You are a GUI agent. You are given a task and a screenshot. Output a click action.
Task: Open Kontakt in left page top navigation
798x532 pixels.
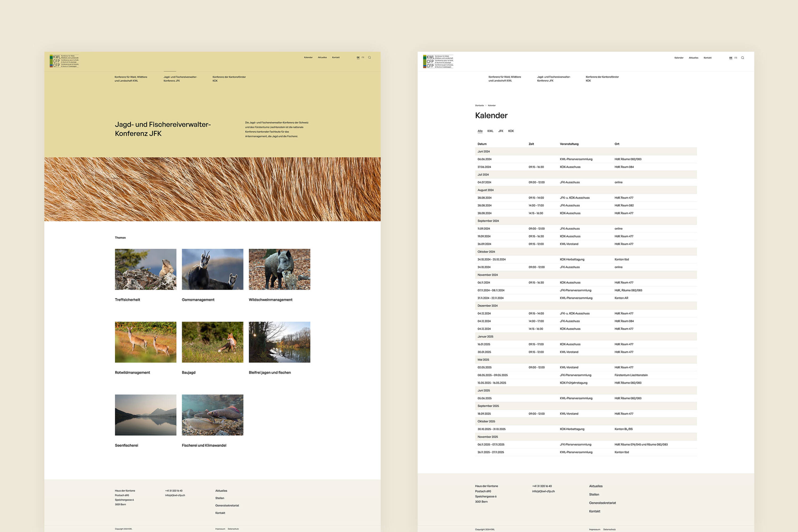335,57
